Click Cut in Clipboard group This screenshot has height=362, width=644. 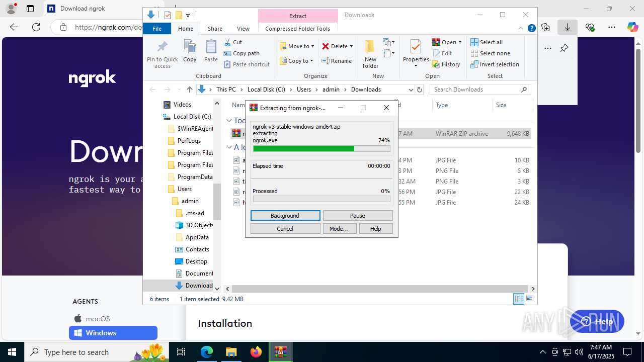[233, 42]
